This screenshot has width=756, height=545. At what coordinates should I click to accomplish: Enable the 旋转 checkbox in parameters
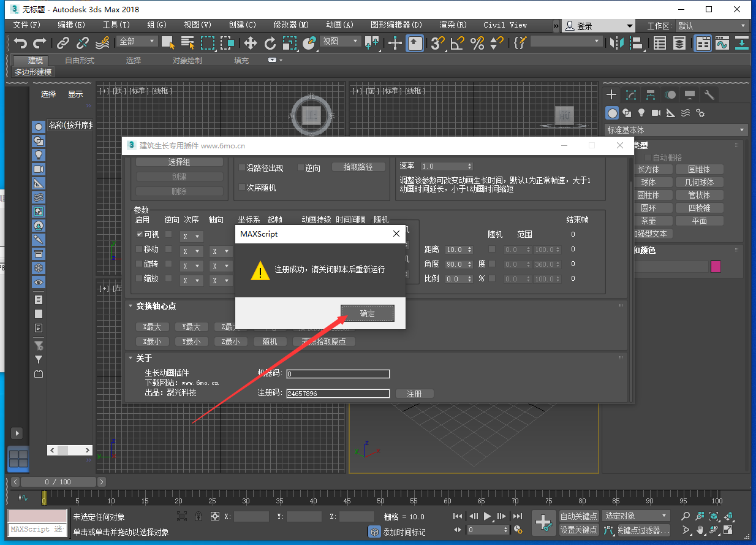(x=140, y=264)
